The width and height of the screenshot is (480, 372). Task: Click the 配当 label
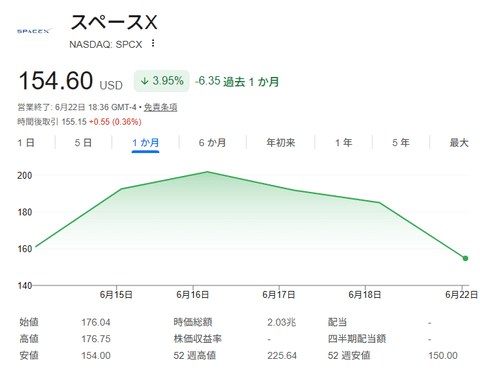[x=337, y=322]
